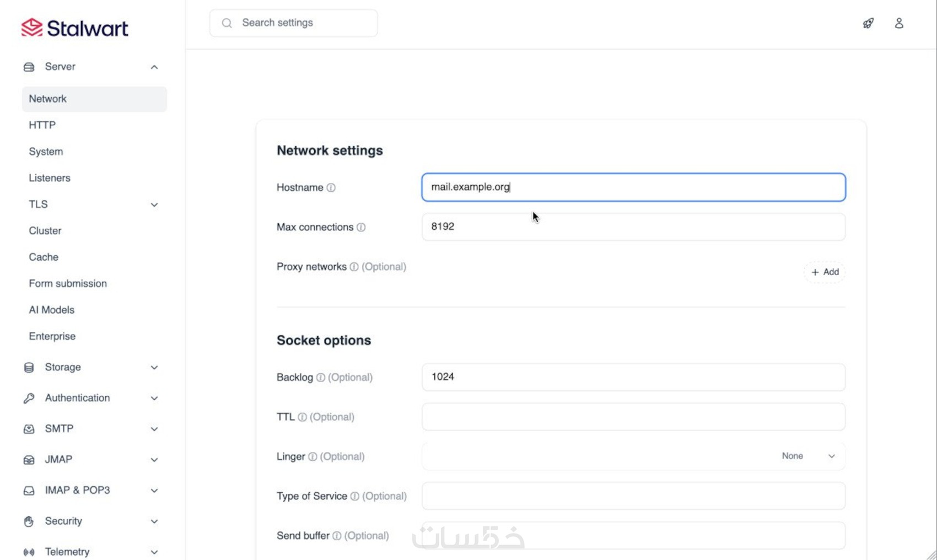937x560 pixels.
Task: Open the Listeners settings page
Action: coord(50,178)
